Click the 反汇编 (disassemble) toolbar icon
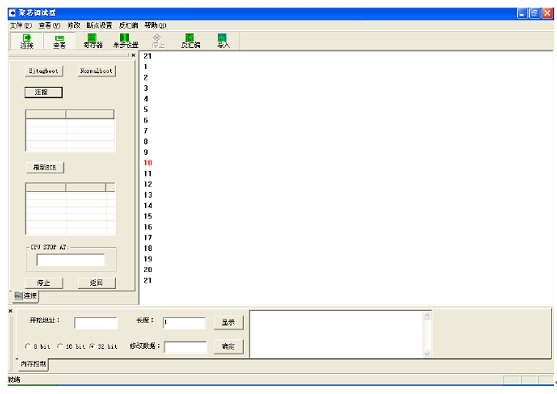 click(x=190, y=41)
